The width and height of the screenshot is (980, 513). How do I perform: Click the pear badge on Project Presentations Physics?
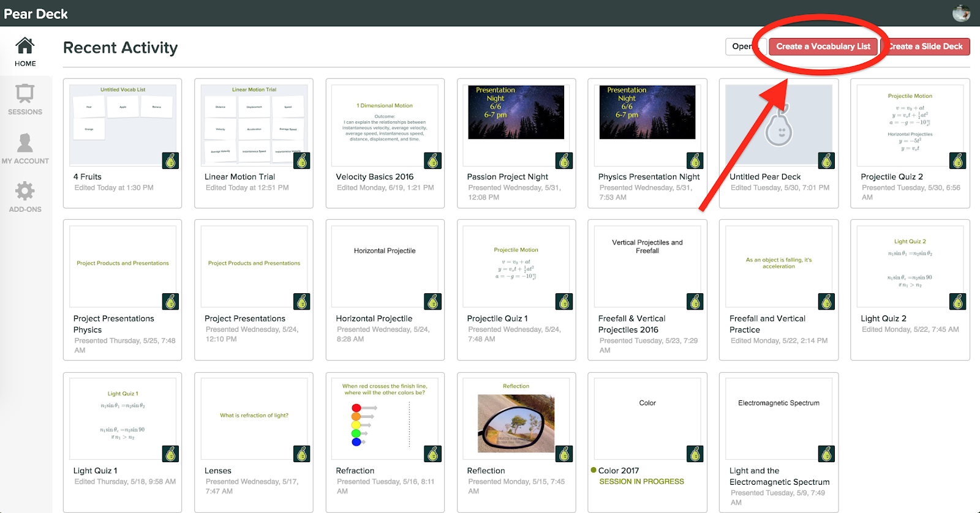coord(171,302)
